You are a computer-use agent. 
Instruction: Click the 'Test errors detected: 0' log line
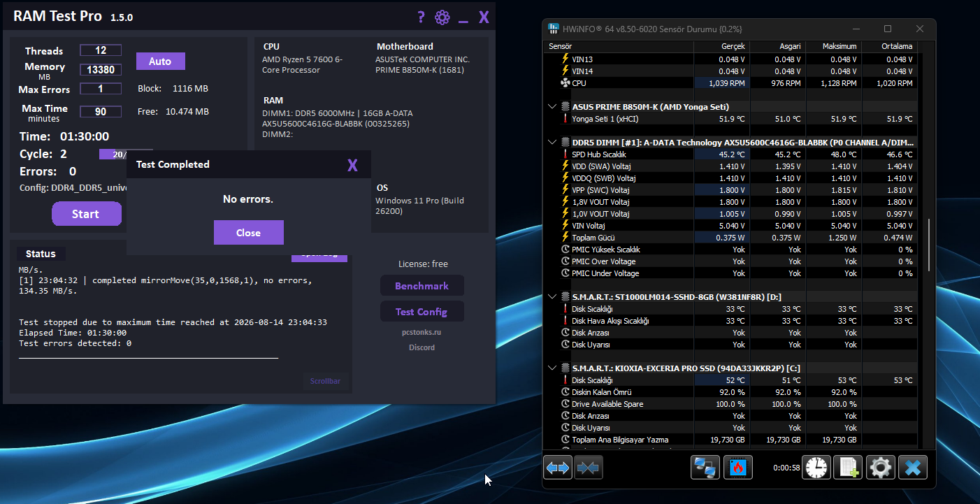point(75,343)
